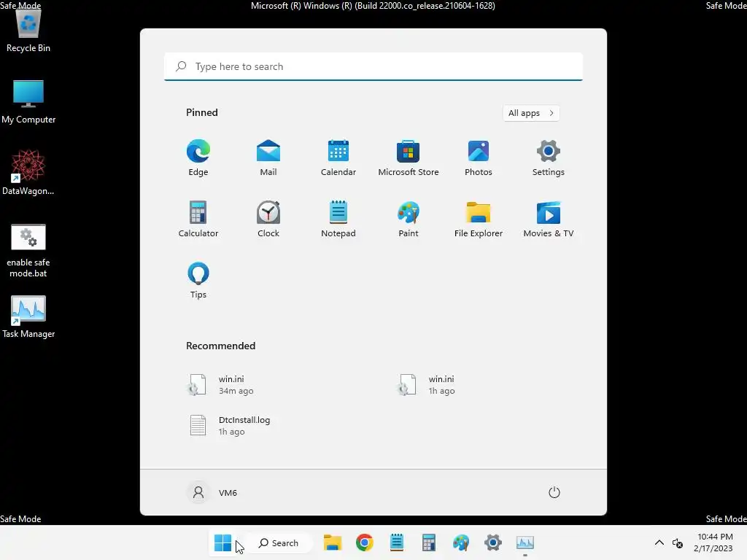The height and width of the screenshot is (560, 747).
Task: Open Notepad from the taskbar
Action: (x=397, y=542)
